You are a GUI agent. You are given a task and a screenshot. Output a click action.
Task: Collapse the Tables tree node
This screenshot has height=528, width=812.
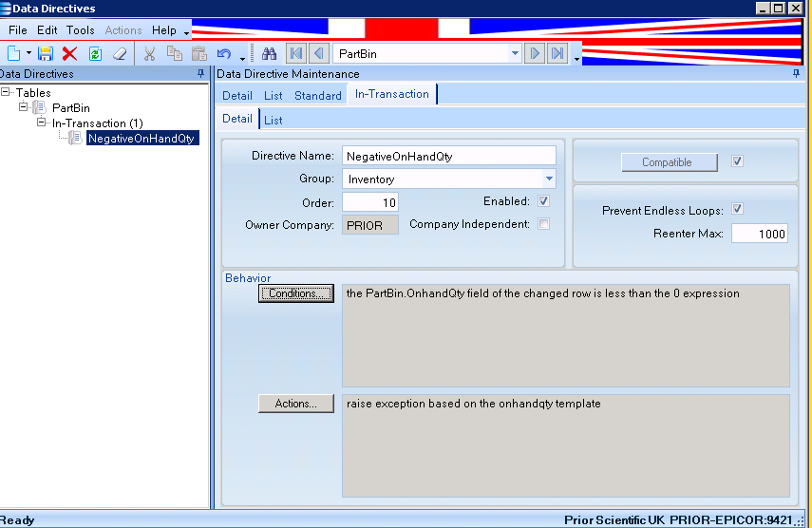(5, 92)
